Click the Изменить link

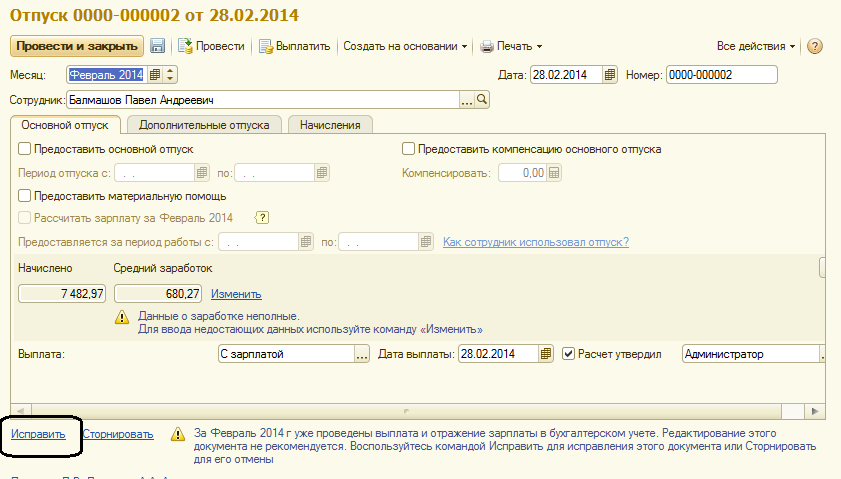[x=236, y=294]
